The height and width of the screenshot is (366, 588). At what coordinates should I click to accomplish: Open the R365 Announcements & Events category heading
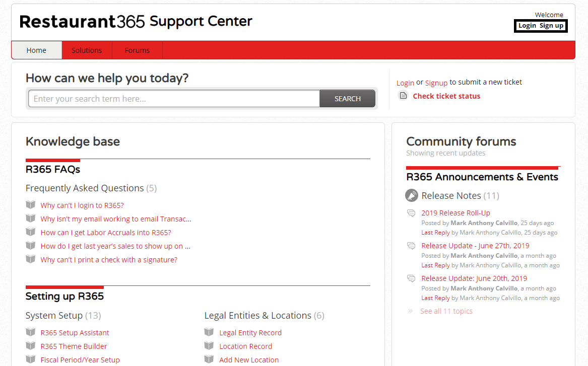click(x=482, y=177)
